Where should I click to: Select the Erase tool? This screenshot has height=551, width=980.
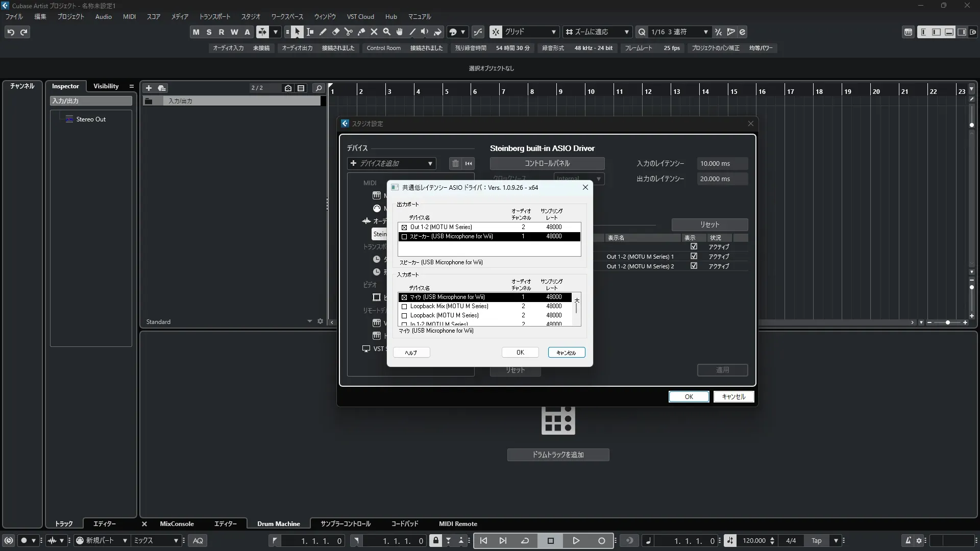point(335,32)
